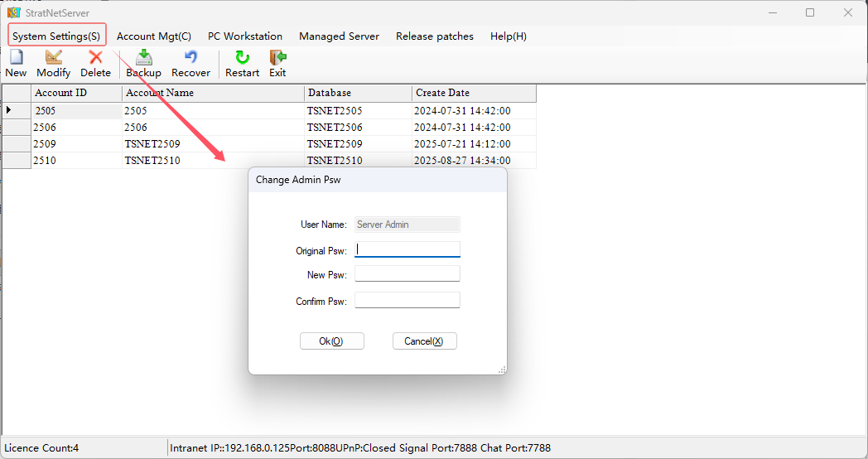Click the Exit toolbar icon
868x459 pixels.
tap(277, 57)
